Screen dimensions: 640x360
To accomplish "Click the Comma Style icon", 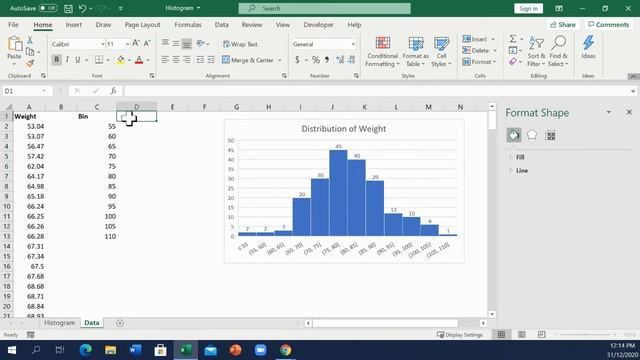I will coord(327,60).
